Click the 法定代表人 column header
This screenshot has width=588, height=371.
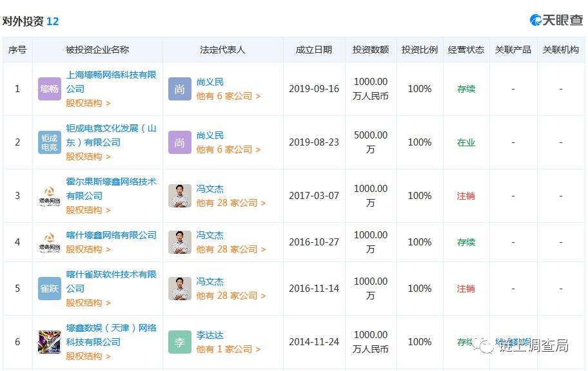(222, 50)
